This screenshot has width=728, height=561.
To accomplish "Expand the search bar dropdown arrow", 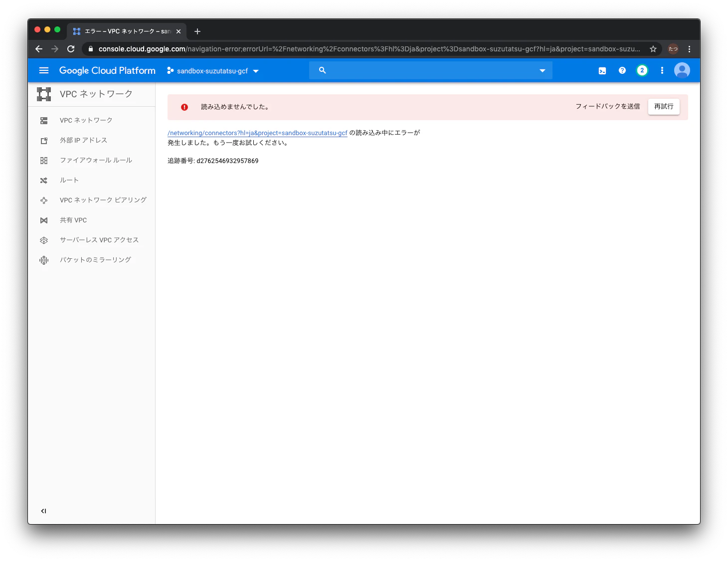I will point(543,71).
